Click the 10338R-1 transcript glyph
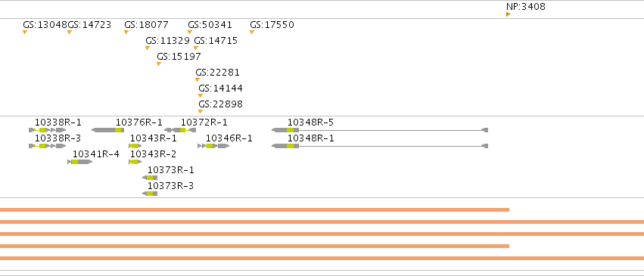This screenshot has width=644, height=276. click(x=47, y=130)
